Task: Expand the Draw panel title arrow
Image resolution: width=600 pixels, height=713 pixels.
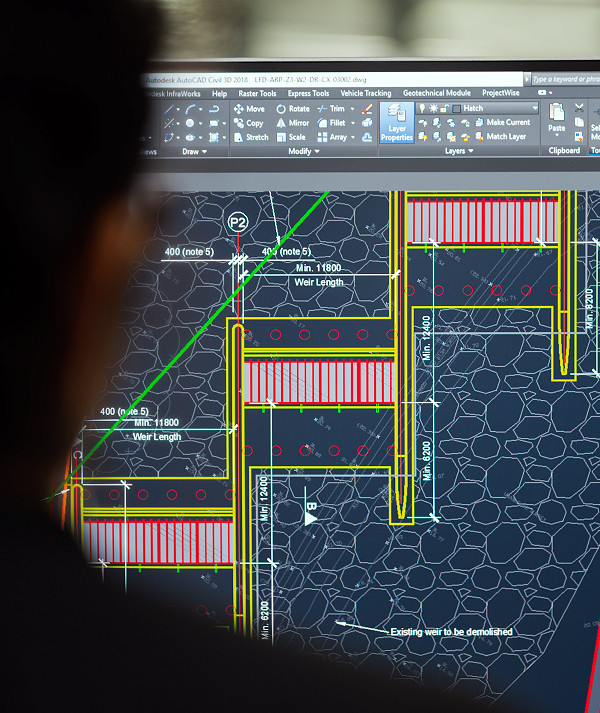Action: pos(204,152)
